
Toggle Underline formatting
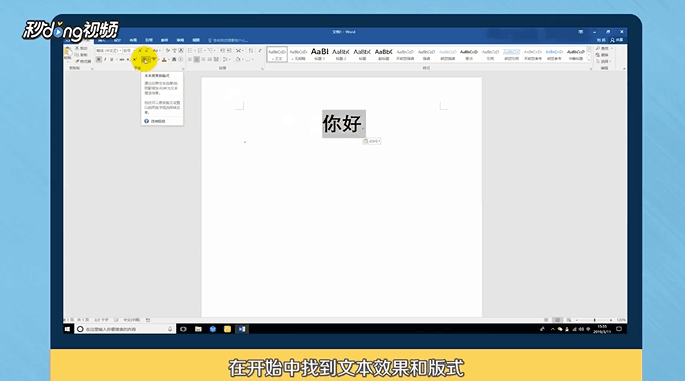point(112,59)
